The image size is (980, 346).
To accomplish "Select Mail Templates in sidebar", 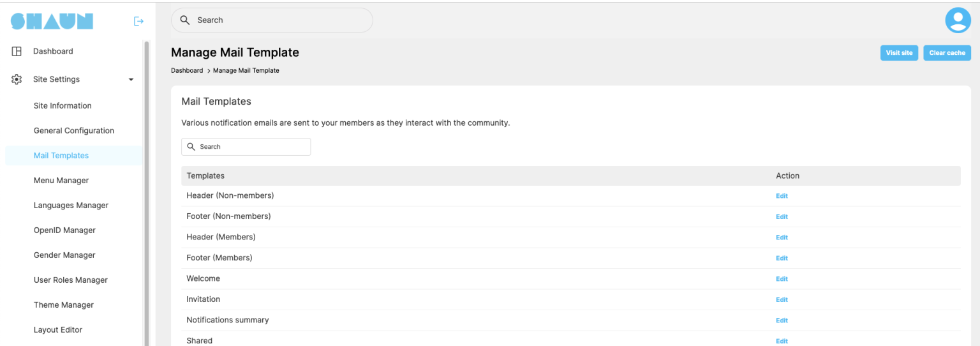I will click(61, 156).
